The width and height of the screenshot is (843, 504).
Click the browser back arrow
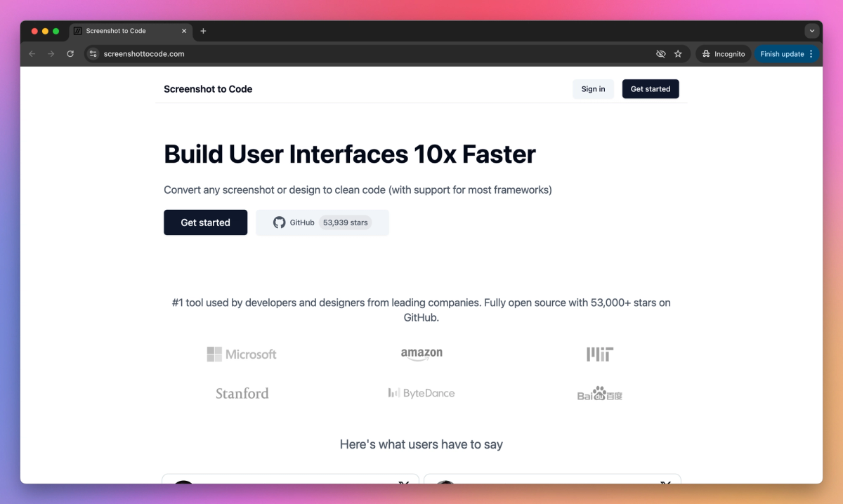(x=32, y=54)
